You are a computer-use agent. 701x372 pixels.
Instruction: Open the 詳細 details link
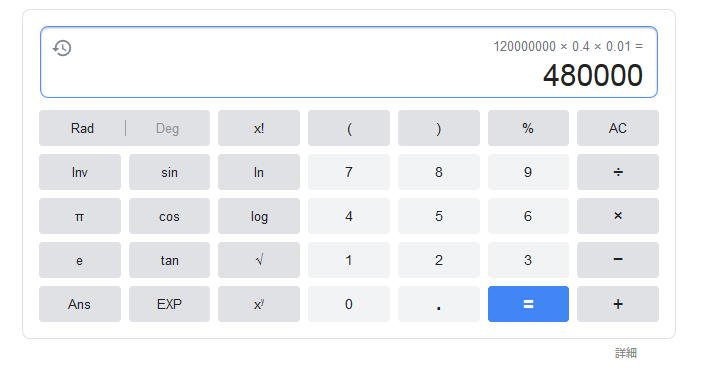[x=626, y=353]
